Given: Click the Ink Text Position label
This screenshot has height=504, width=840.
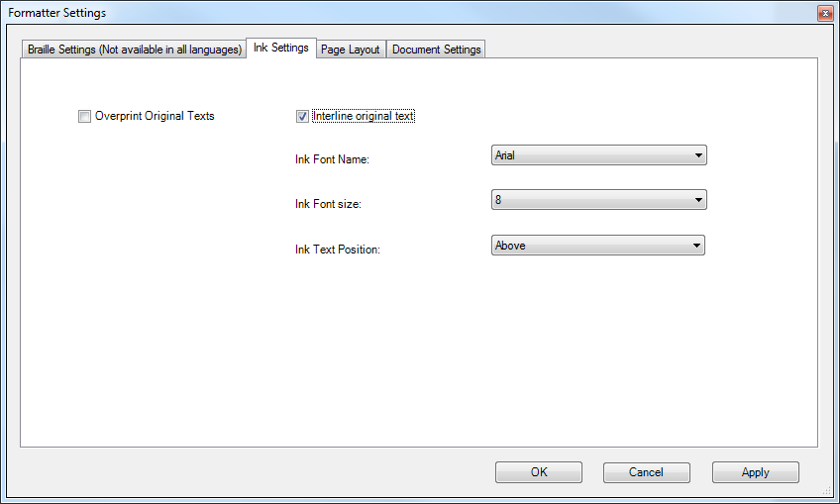Looking at the screenshot, I should pyautogui.click(x=337, y=250).
